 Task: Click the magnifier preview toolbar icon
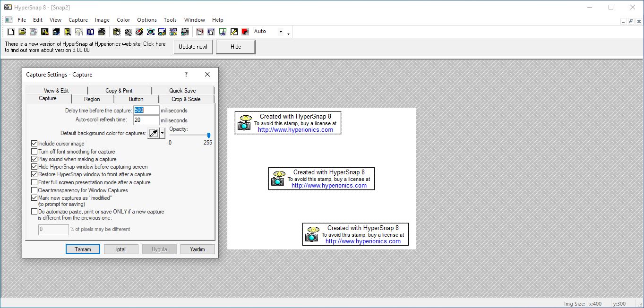pos(68,32)
